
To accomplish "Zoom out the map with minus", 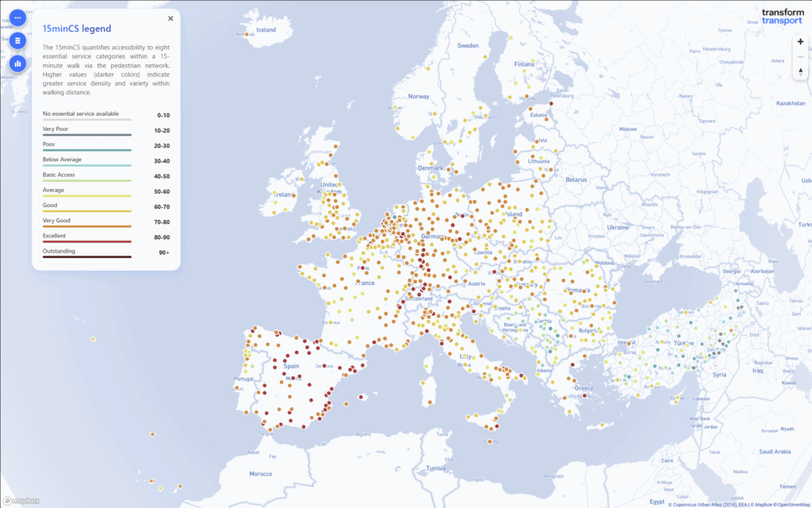I will pyautogui.click(x=799, y=57).
